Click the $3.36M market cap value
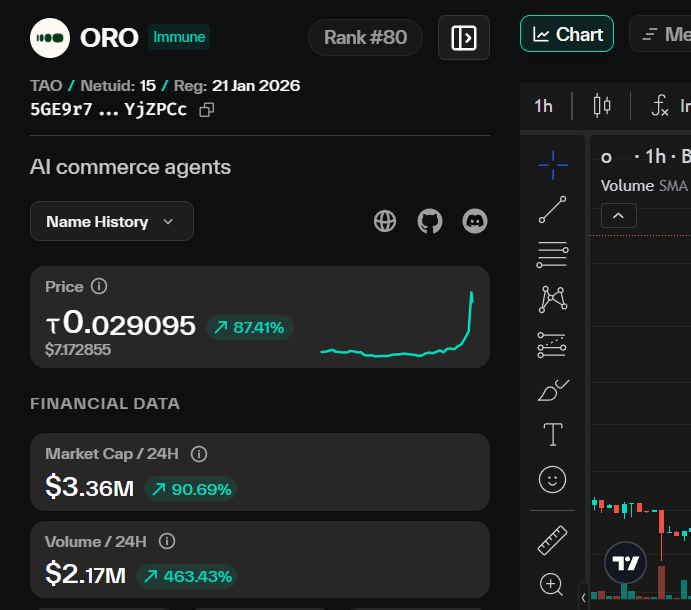 click(x=89, y=487)
